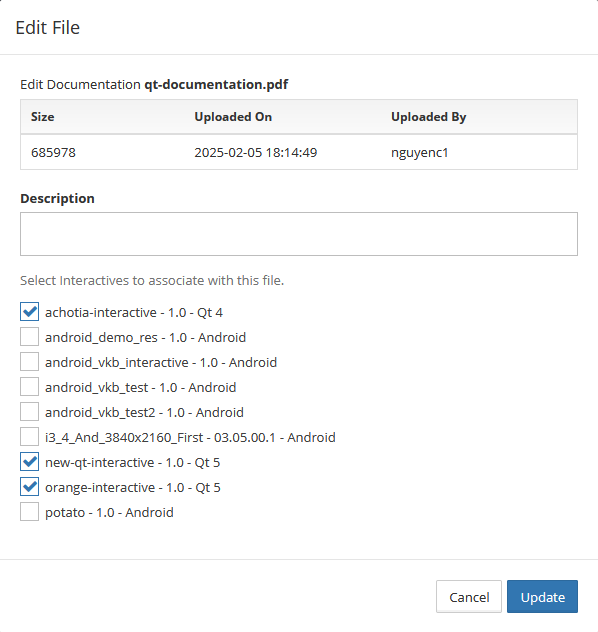
Task: Click the qt-documentation.pdf file name
Action: (216, 84)
